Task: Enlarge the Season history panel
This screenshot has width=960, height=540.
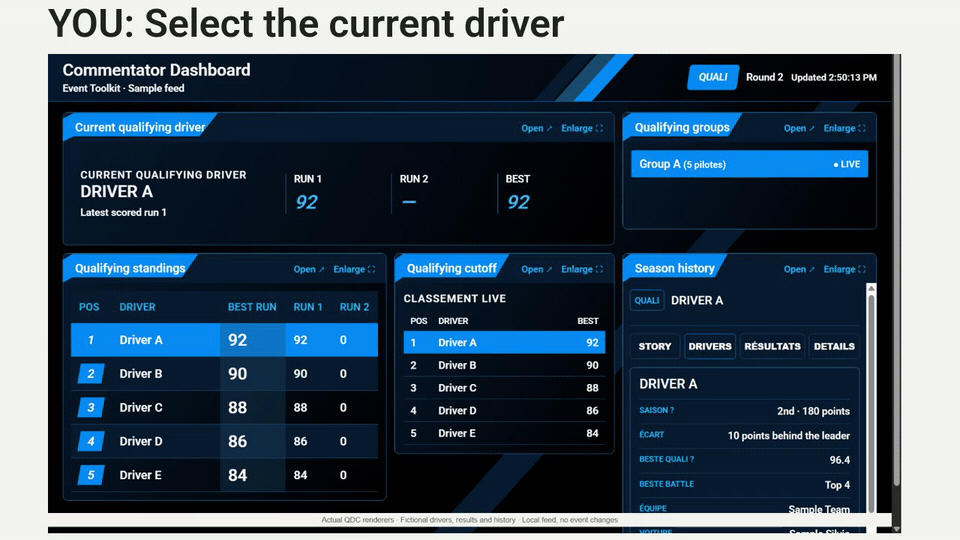Action: 844,269
